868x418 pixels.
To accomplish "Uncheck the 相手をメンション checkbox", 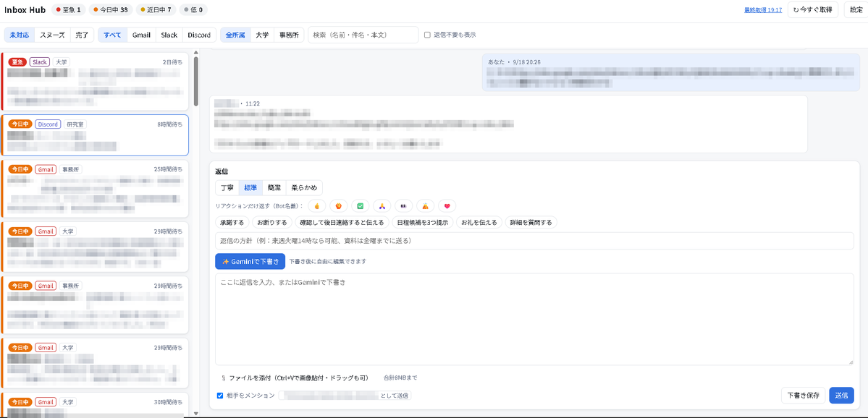I will tap(220, 396).
